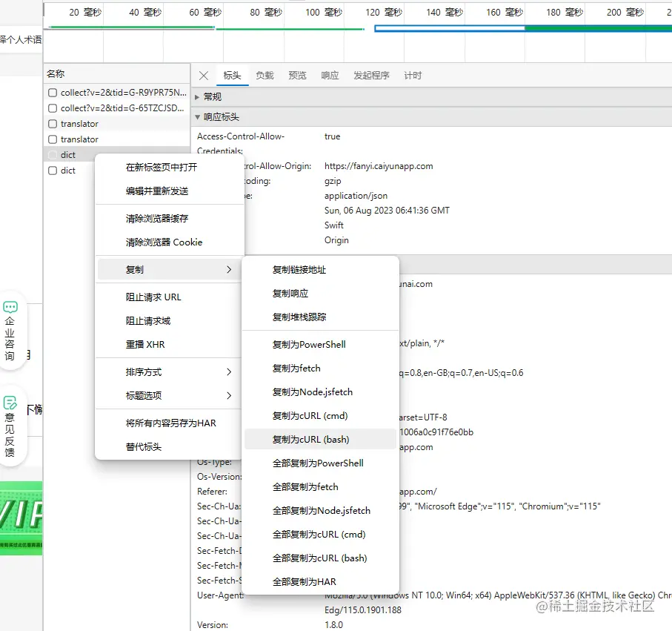Viewport: 672px width, 631px height.
Task: Switch to the 预览 tab
Action: tap(297, 76)
